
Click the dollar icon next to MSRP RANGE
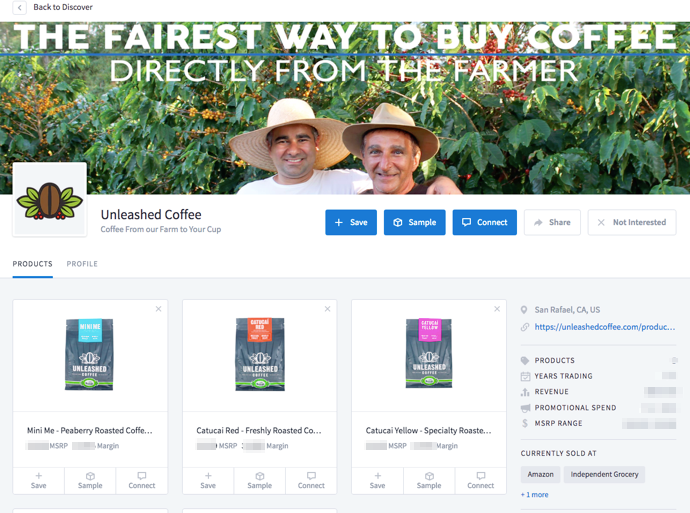525,423
